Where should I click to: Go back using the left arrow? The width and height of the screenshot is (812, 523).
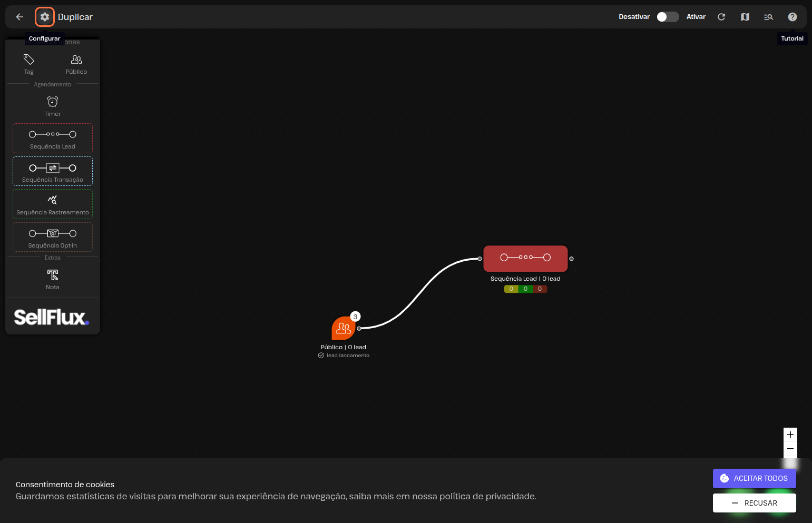point(19,17)
